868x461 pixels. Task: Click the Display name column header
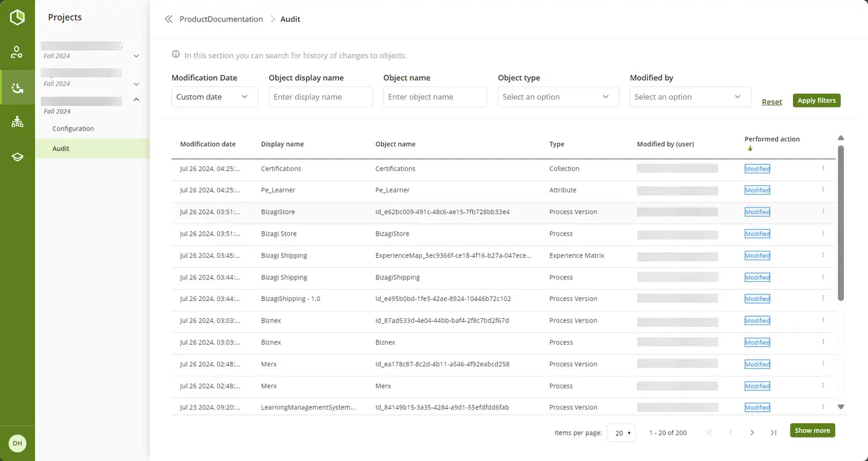pyautogui.click(x=282, y=144)
